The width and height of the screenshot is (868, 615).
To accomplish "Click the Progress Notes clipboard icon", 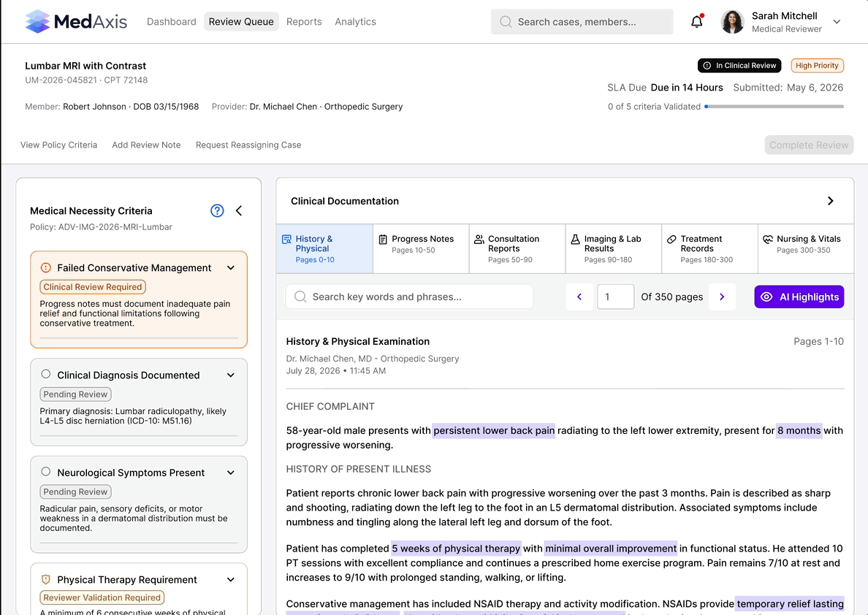I will pyautogui.click(x=383, y=239).
